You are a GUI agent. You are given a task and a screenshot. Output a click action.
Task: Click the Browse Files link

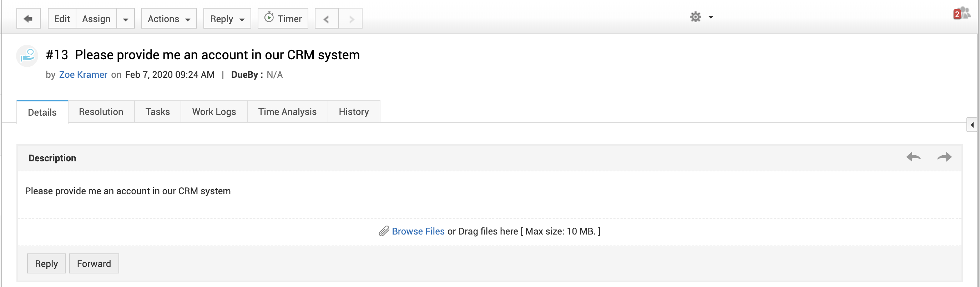click(x=418, y=231)
